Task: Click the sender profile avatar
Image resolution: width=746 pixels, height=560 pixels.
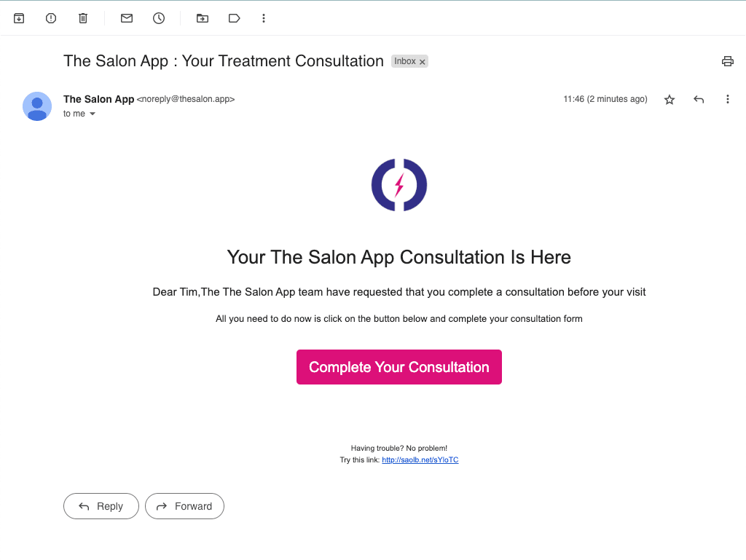Action: 37,106
